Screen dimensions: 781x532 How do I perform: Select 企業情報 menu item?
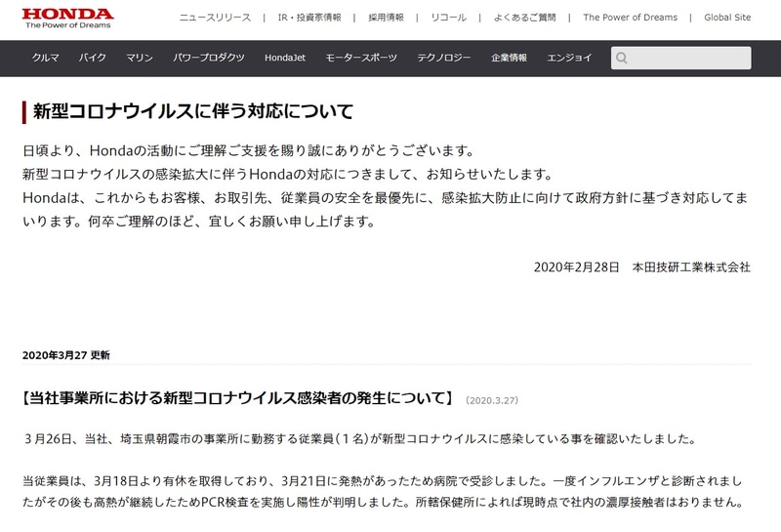tap(509, 58)
